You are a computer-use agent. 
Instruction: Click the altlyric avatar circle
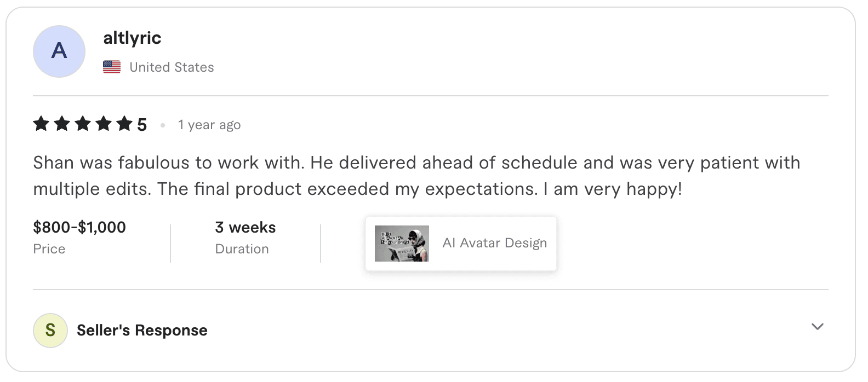(59, 51)
